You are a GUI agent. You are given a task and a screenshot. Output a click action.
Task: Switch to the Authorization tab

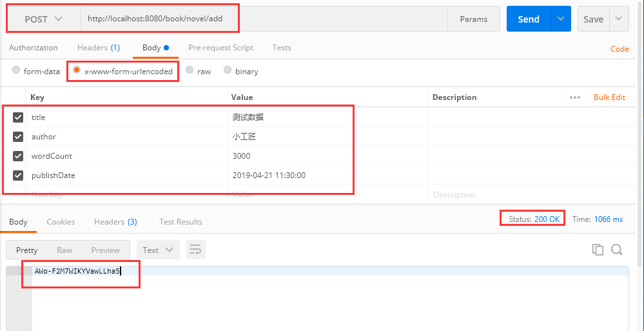point(34,48)
